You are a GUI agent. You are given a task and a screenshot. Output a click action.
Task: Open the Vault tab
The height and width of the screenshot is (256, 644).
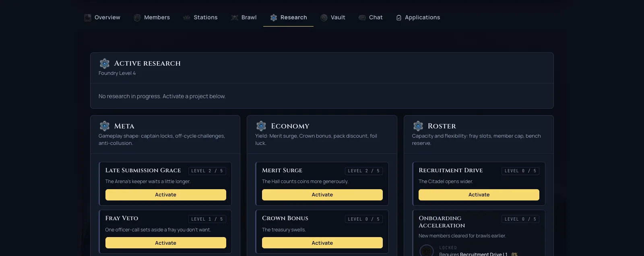click(333, 18)
